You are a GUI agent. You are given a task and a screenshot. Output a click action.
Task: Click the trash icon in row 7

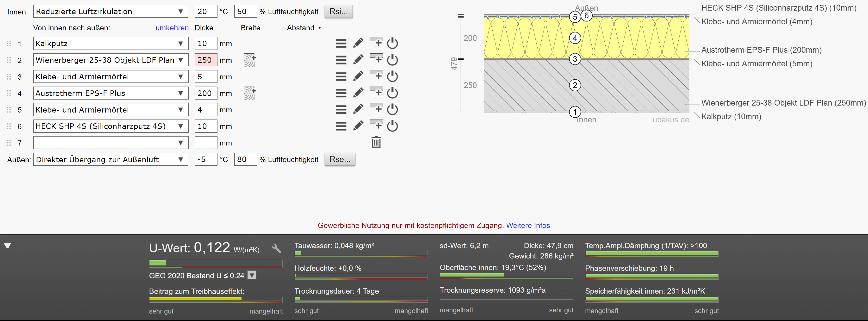click(x=376, y=142)
